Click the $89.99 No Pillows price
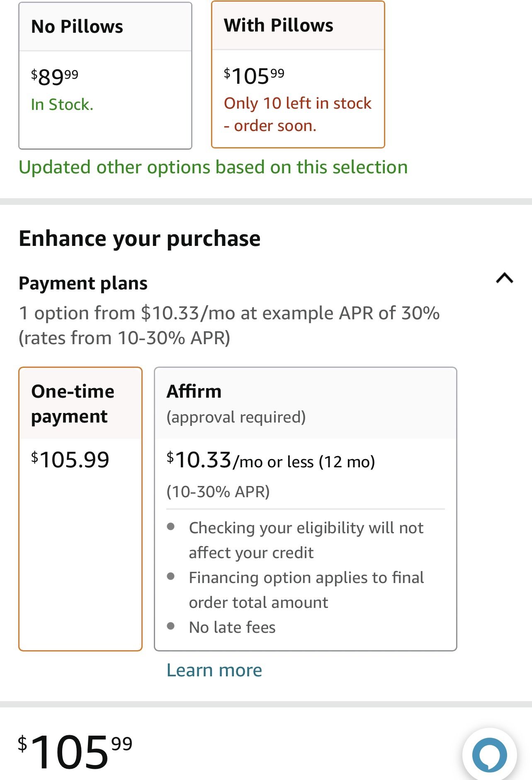532x780 pixels. (x=55, y=77)
